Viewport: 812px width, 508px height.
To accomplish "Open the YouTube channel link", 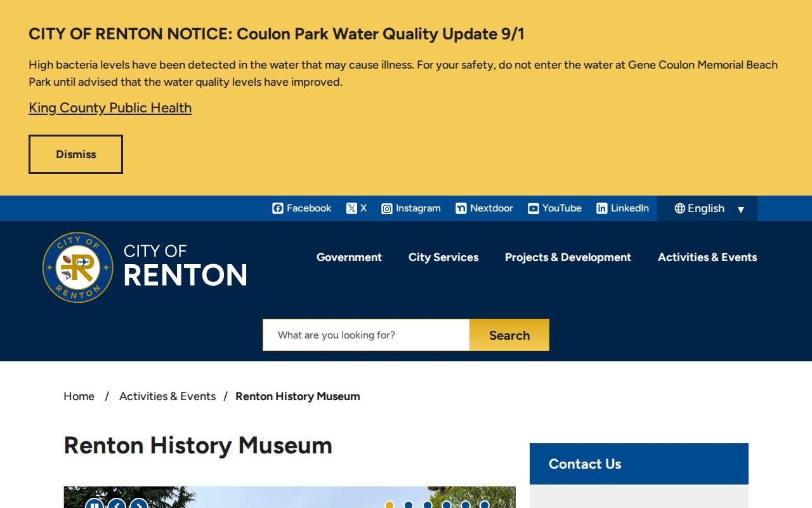I will (555, 208).
